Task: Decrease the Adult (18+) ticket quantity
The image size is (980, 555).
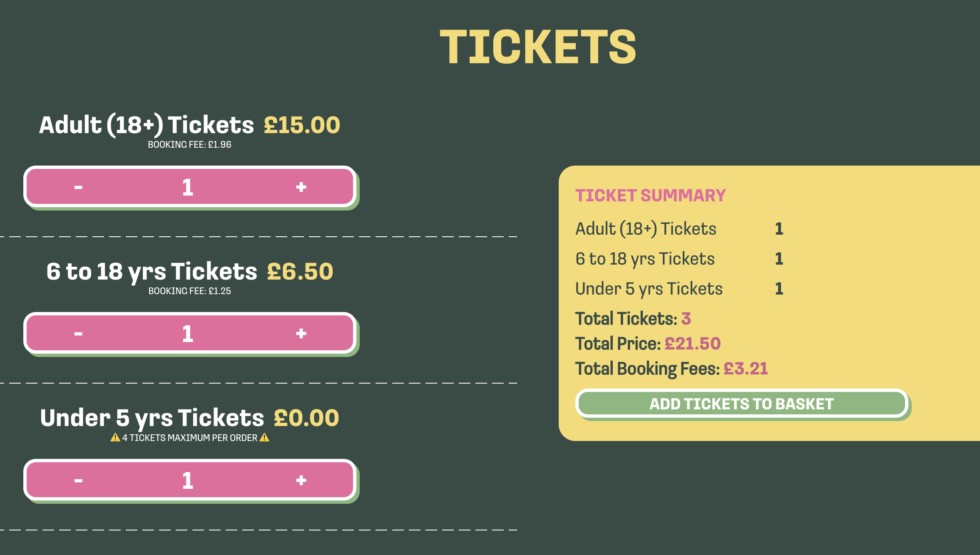Action: pyautogui.click(x=78, y=187)
